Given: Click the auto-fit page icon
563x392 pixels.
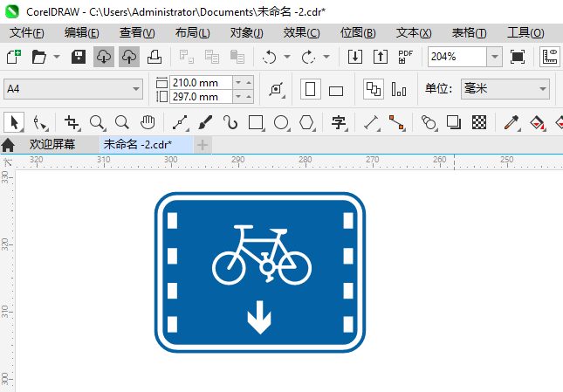Looking at the screenshot, I should pos(276,89).
